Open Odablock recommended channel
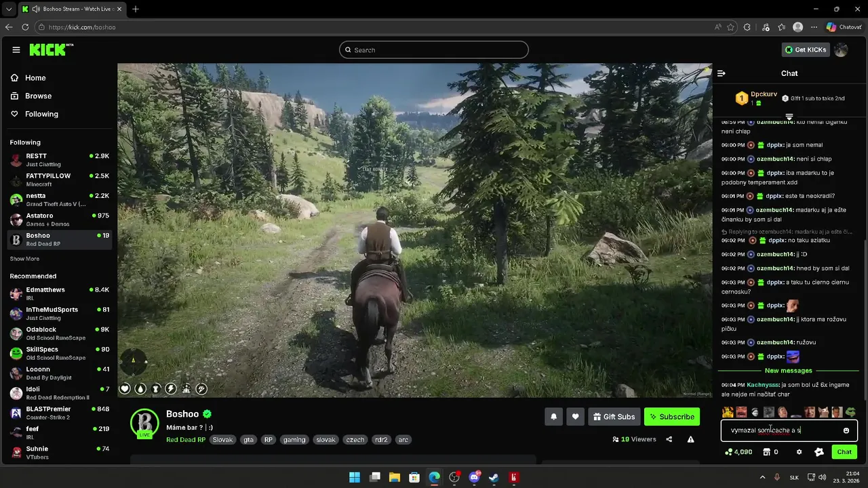The width and height of the screenshot is (868, 488). coord(60,333)
